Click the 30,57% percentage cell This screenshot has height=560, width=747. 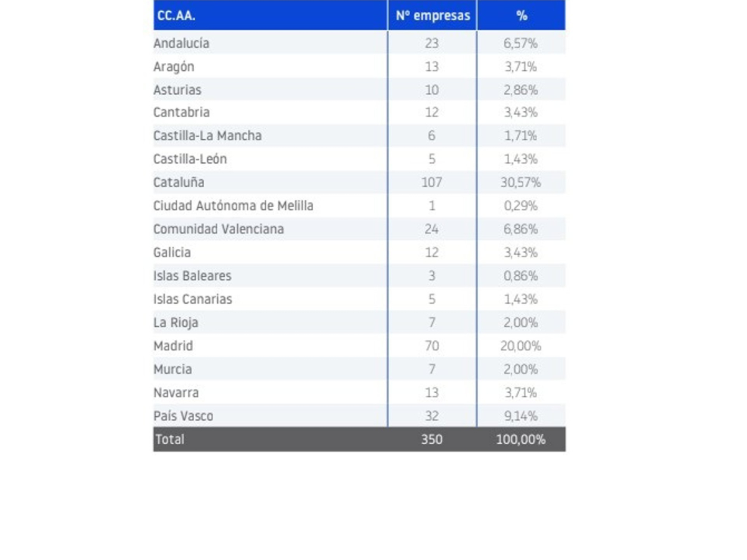point(522,182)
